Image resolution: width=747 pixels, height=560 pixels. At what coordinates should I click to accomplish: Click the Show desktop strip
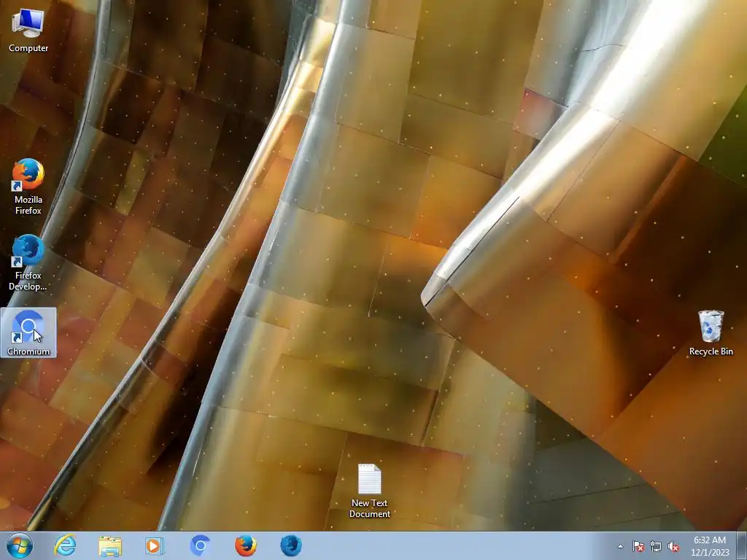(x=742, y=545)
